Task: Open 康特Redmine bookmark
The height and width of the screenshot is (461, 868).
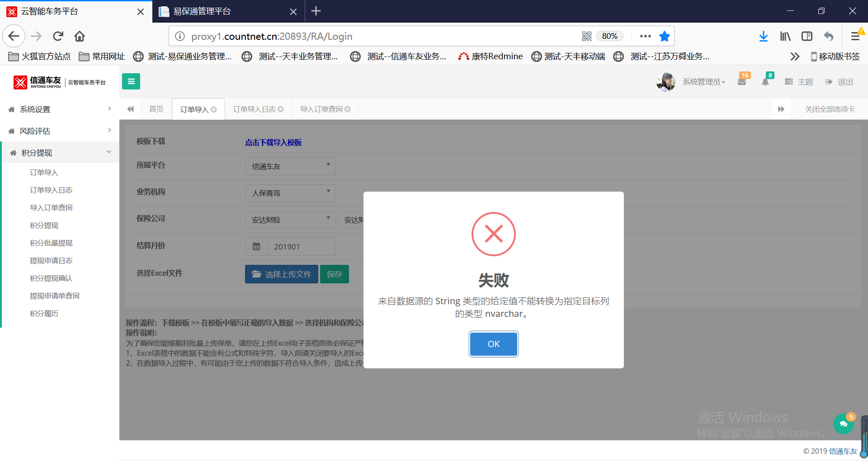Action: [491, 56]
